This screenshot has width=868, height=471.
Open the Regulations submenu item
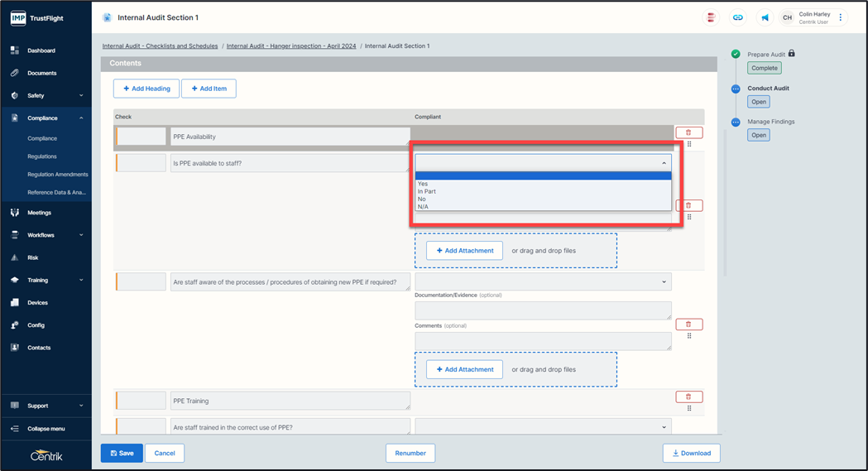tap(42, 156)
